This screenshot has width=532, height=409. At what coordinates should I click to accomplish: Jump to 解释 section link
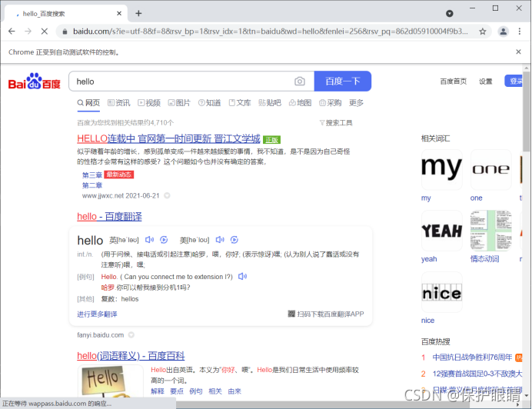[158, 391]
